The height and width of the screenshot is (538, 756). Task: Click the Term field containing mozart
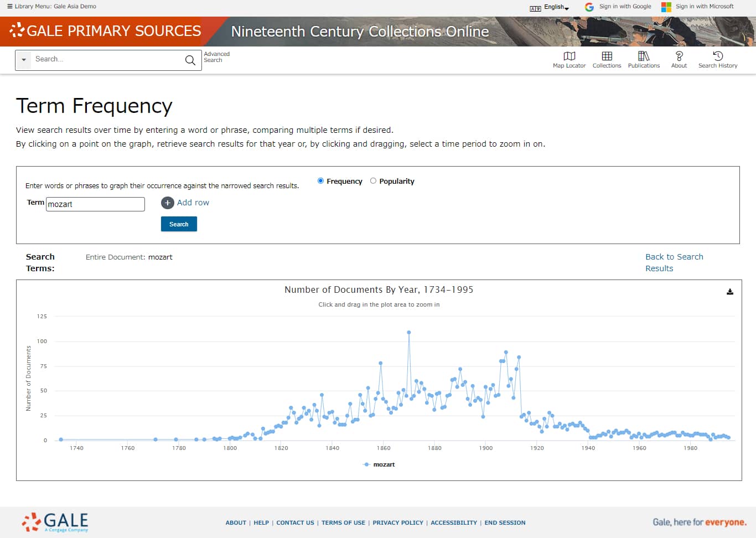pyautogui.click(x=95, y=204)
